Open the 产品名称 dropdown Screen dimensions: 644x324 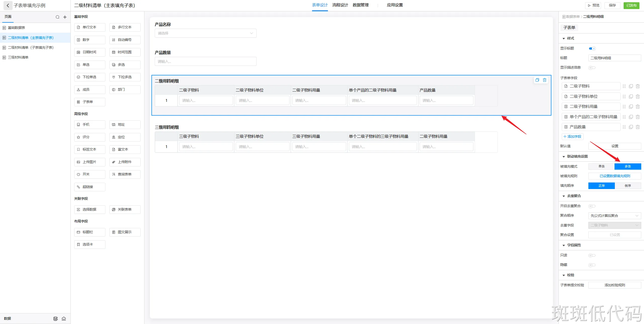click(206, 33)
